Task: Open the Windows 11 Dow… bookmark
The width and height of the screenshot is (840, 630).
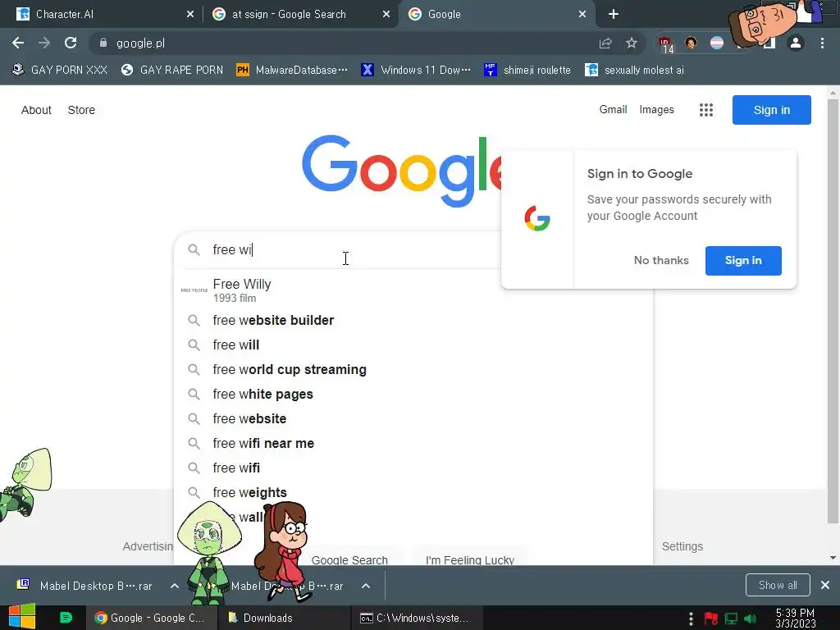Action: click(416, 71)
